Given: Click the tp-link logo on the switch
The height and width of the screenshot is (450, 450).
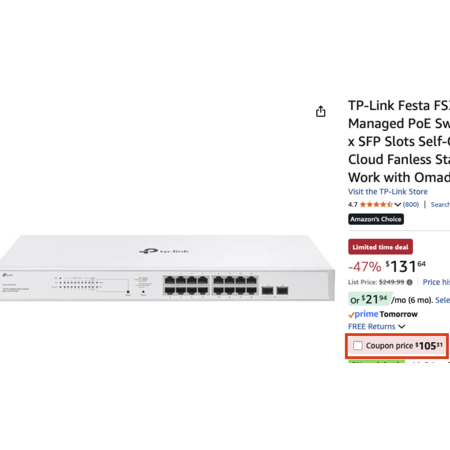Looking at the screenshot, I should 164,251.
